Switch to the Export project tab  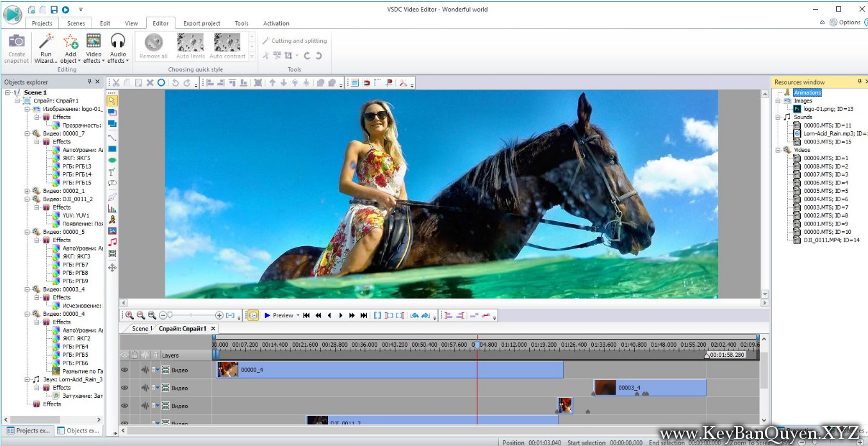pyautogui.click(x=201, y=23)
